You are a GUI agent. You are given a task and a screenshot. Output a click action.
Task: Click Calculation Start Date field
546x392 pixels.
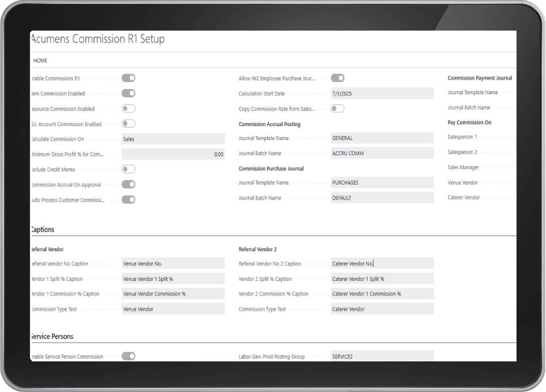(382, 93)
